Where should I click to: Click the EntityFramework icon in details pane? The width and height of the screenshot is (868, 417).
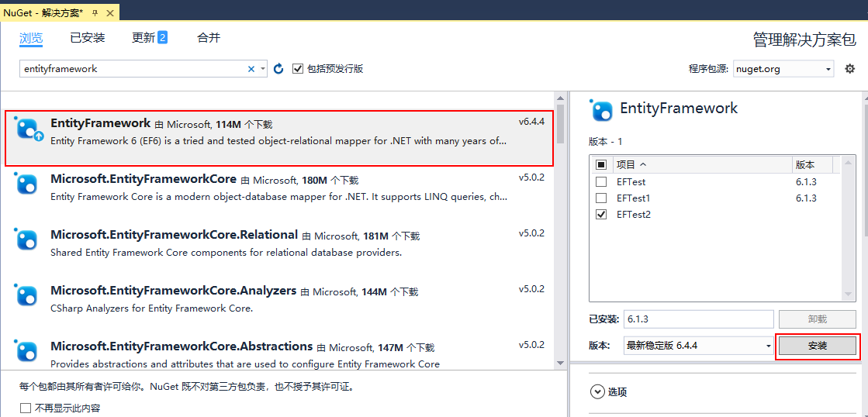point(601,109)
